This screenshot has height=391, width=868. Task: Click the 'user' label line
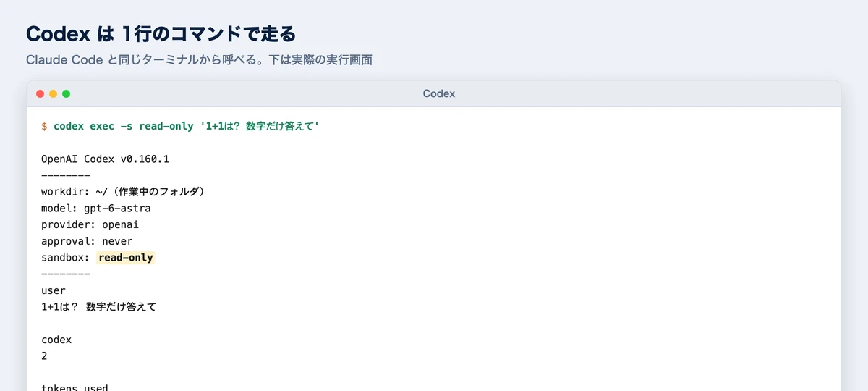coord(54,290)
